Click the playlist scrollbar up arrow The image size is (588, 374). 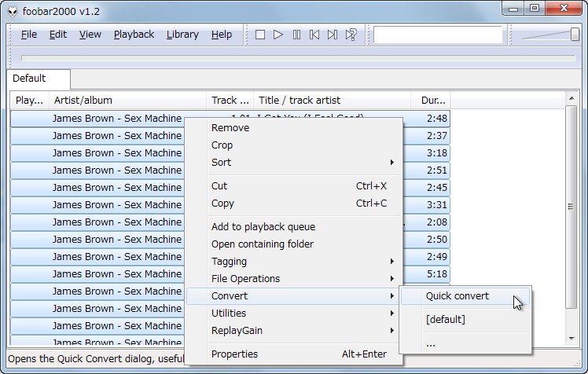[571, 98]
